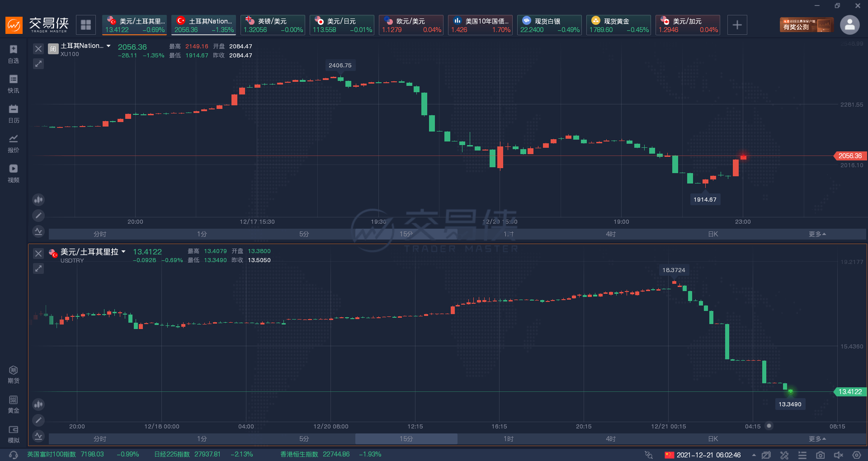Image resolution: width=868 pixels, height=461 pixels.
Task: Select 4时 timeframe in the XU100 chart
Action: [611, 234]
